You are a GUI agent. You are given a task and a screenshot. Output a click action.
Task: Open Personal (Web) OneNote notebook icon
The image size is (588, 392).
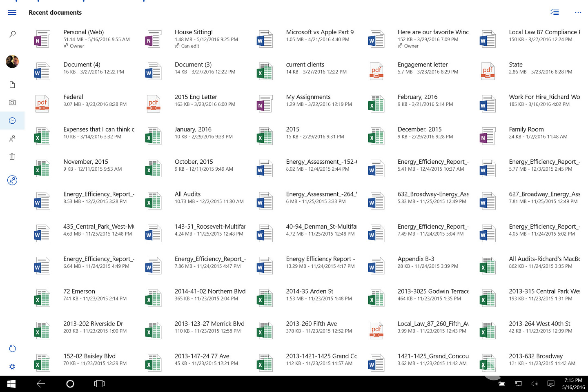(x=42, y=39)
